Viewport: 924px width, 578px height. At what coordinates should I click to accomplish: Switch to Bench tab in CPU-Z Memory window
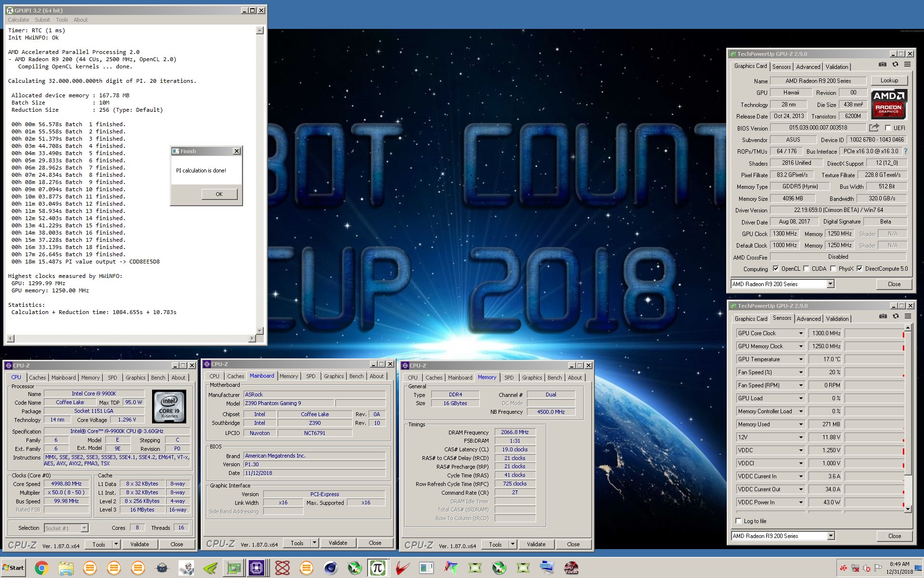554,378
